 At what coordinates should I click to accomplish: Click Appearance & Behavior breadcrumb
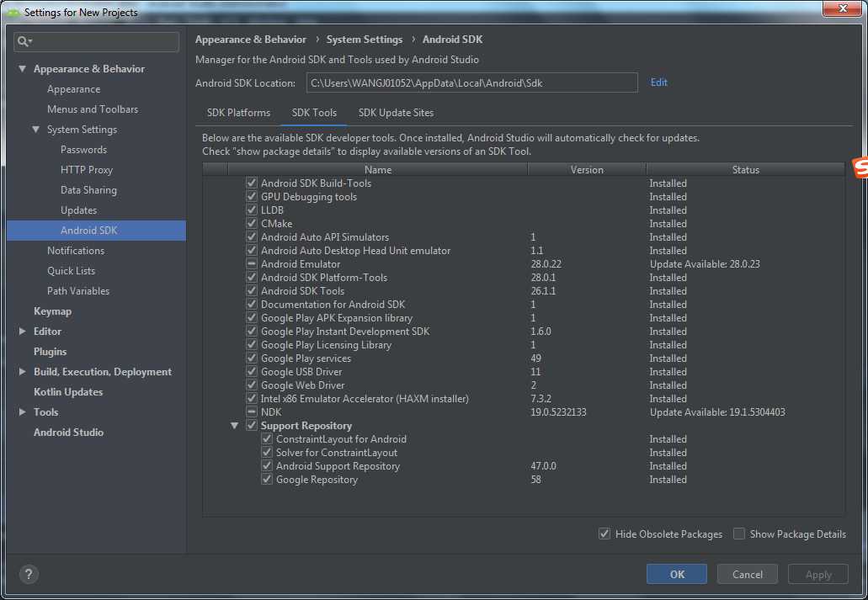251,40
